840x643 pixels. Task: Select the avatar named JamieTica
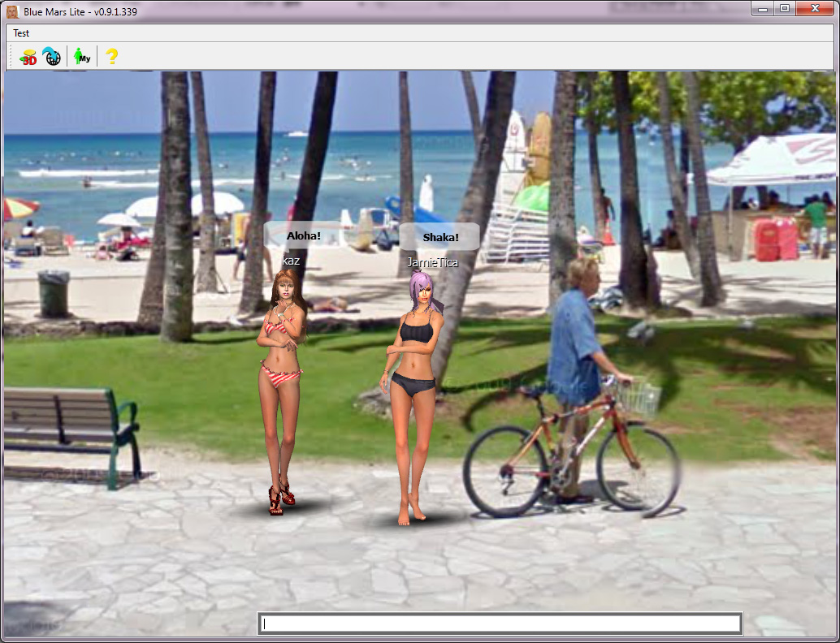411,398
